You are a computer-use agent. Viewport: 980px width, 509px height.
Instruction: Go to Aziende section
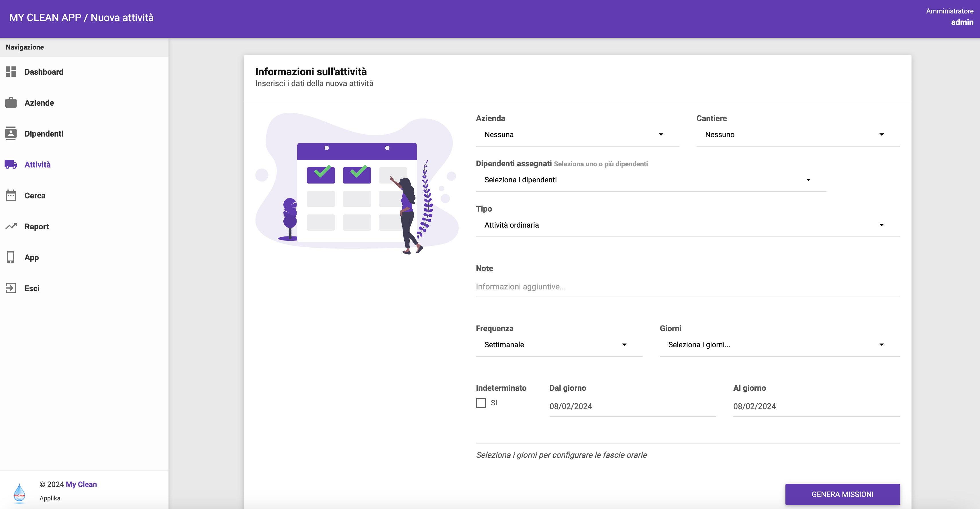[x=84, y=103]
